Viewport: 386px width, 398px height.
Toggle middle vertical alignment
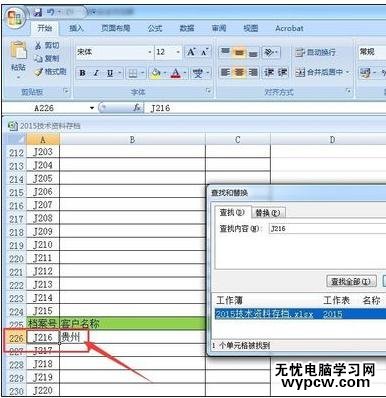(239, 52)
